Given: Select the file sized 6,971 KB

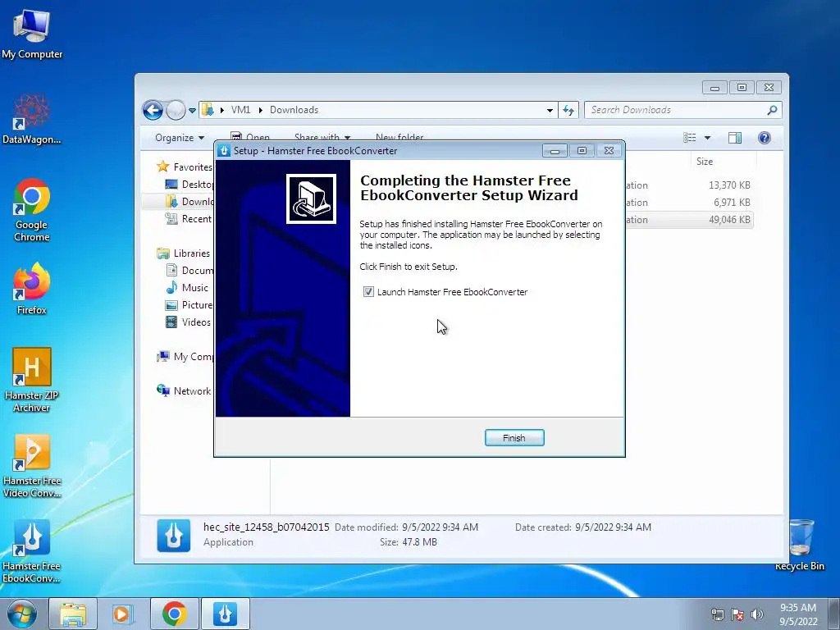Looking at the screenshot, I should 688,203.
